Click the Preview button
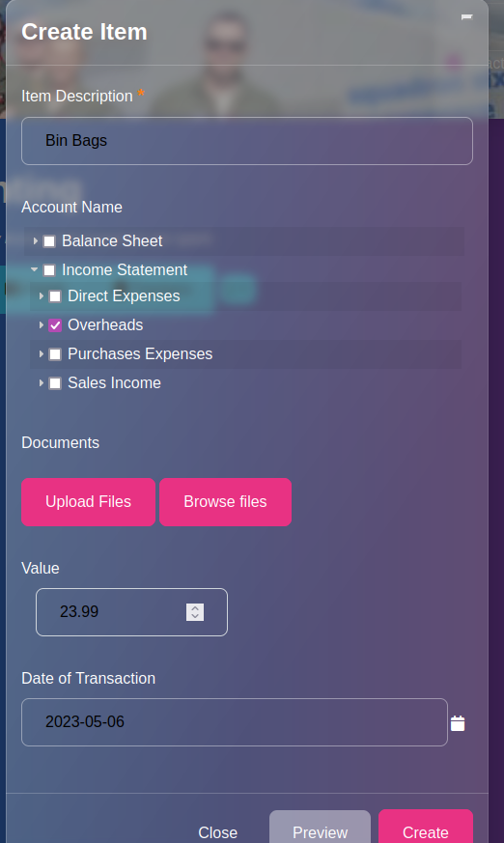This screenshot has height=843, width=504. tap(320, 828)
